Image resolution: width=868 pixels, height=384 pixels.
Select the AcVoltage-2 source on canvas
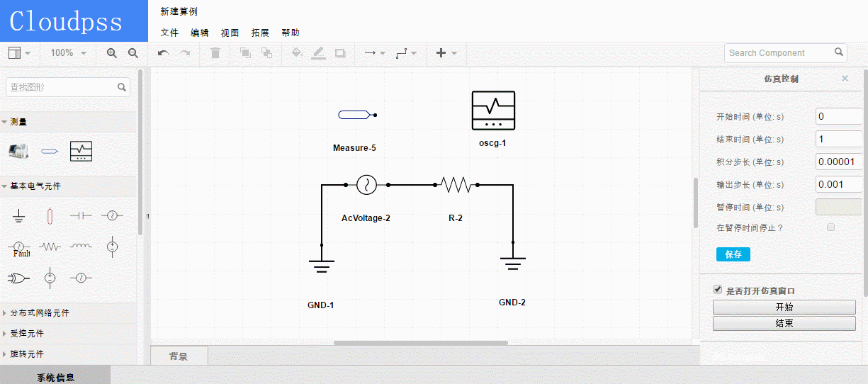(366, 185)
